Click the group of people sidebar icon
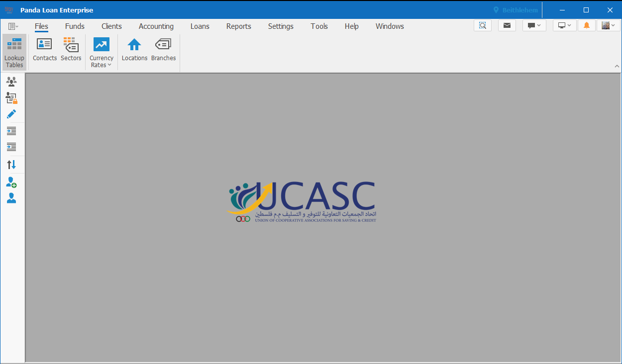This screenshot has height=364, width=622. [x=11, y=82]
